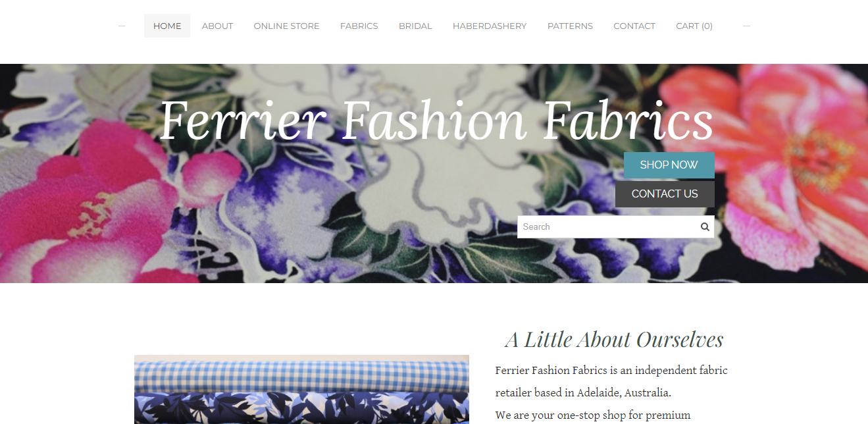Click the dash right of Cart
868x424 pixels.
click(746, 26)
